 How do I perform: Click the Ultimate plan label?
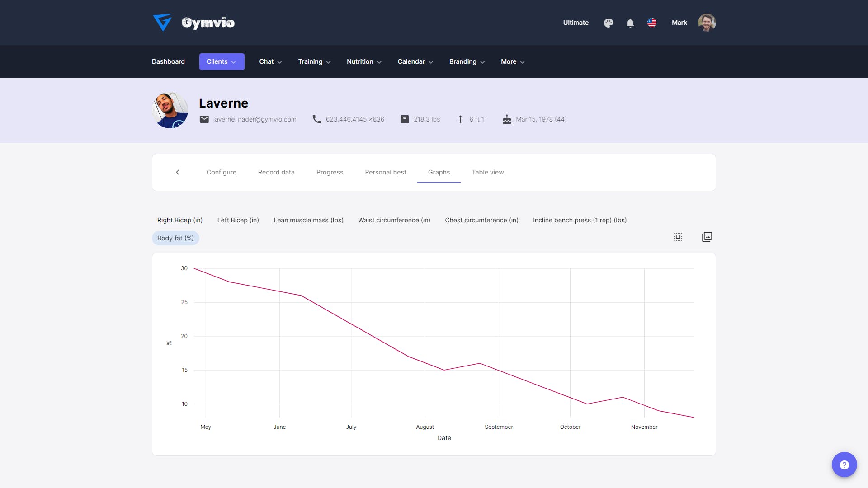[576, 23]
